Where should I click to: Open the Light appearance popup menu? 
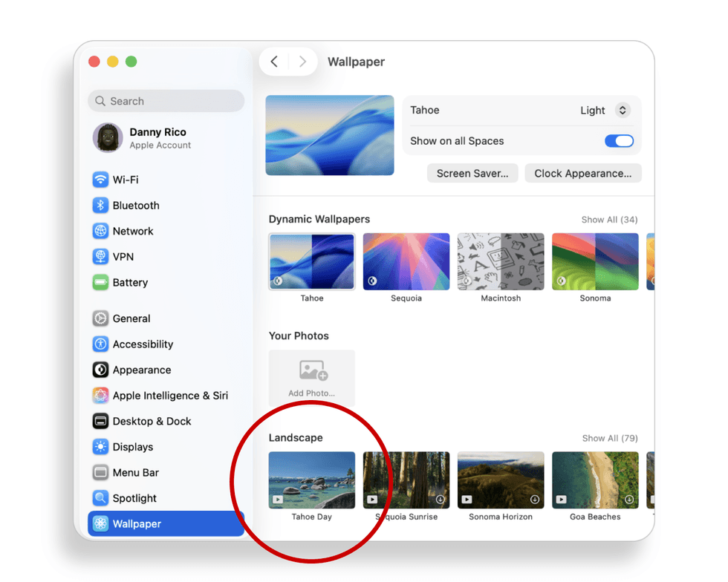pyautogui.click(x=605, y=111)
